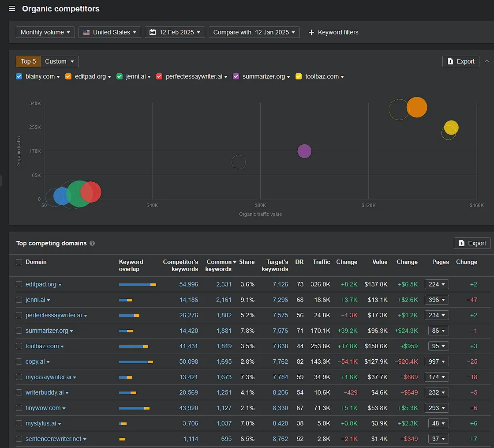Screen dimensions: 494x448
Task: Click the plus icon for Keyword filters
Action: coord(311,32)
